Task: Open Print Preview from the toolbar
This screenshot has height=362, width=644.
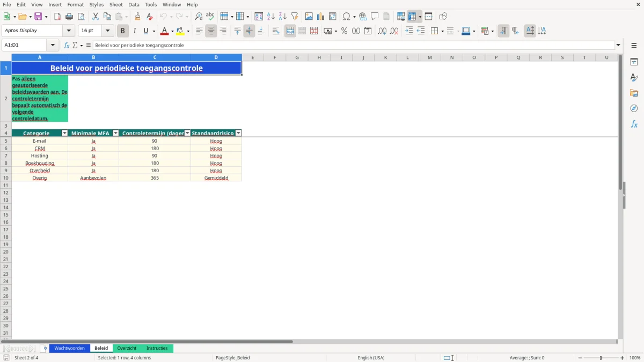Action: [81, 17]
